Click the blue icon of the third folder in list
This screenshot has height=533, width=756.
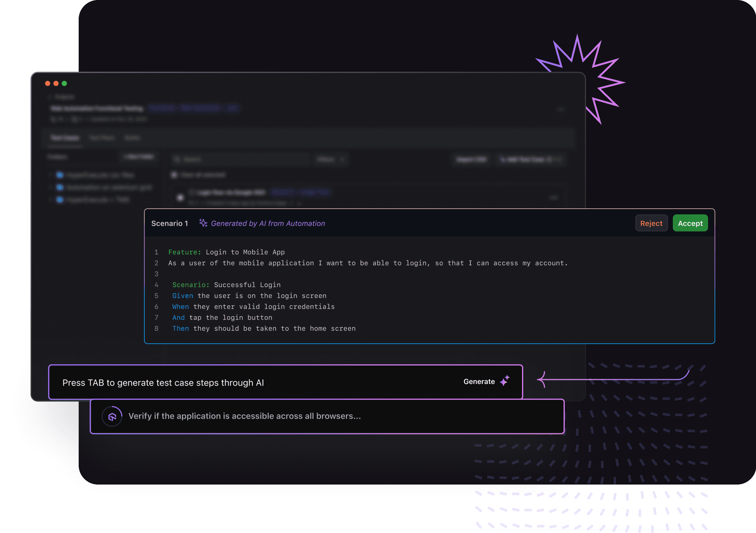(60, 199)
